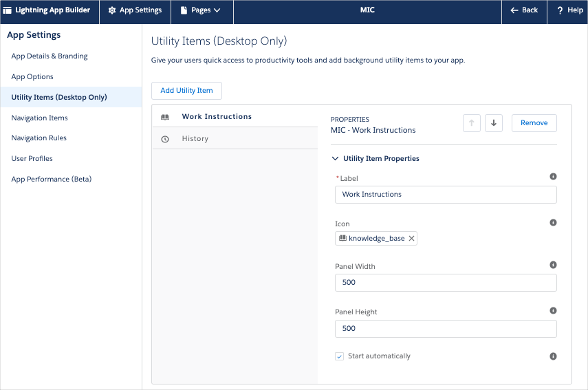Go to User Profiles settings

click(x=32, y=158)
